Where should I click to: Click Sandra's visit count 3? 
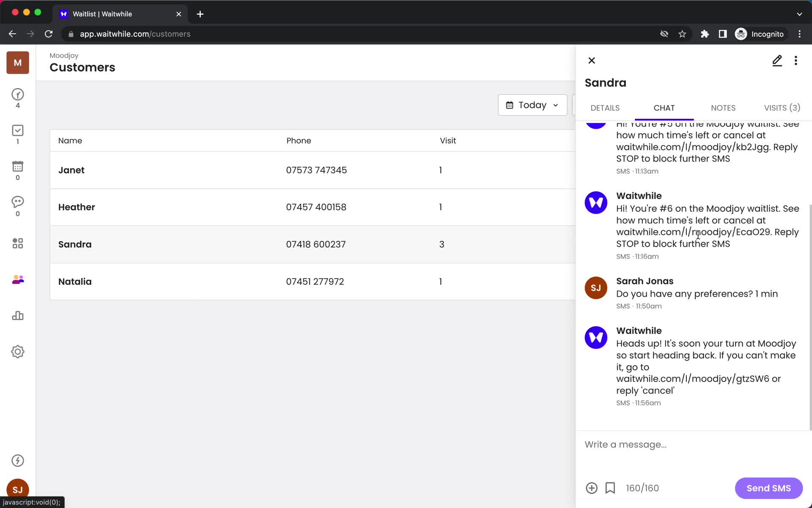point(442,244)
